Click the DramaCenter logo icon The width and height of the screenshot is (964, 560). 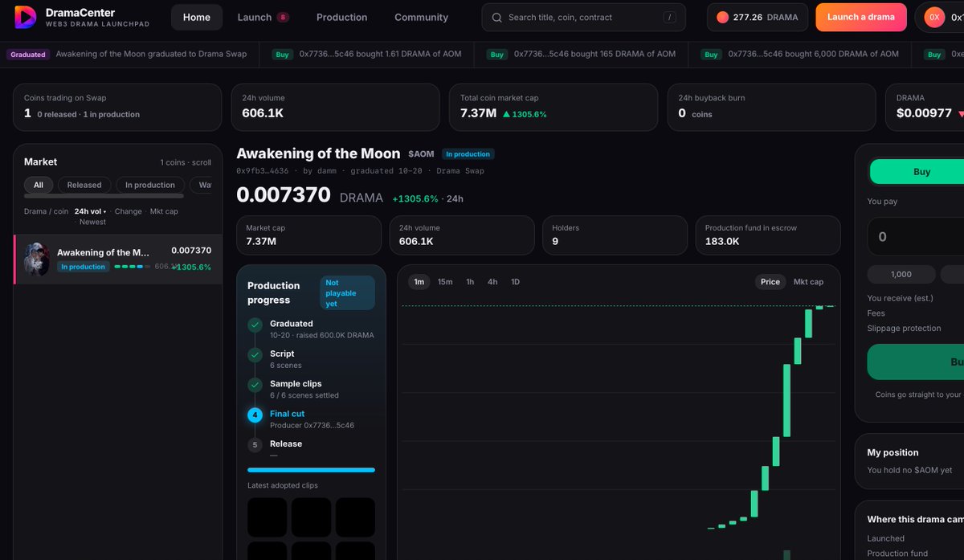pos(25,17)
